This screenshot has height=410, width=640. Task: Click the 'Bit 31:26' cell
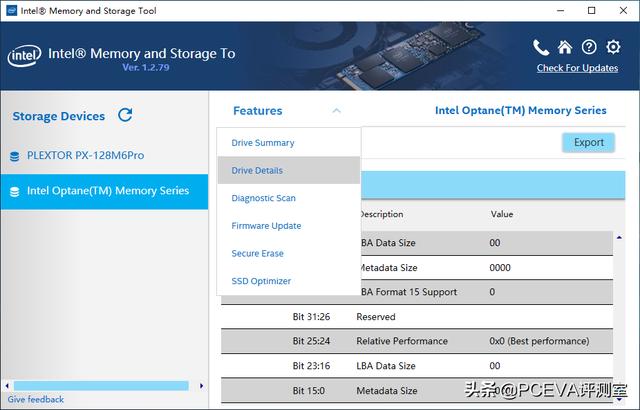pos(311,317)
